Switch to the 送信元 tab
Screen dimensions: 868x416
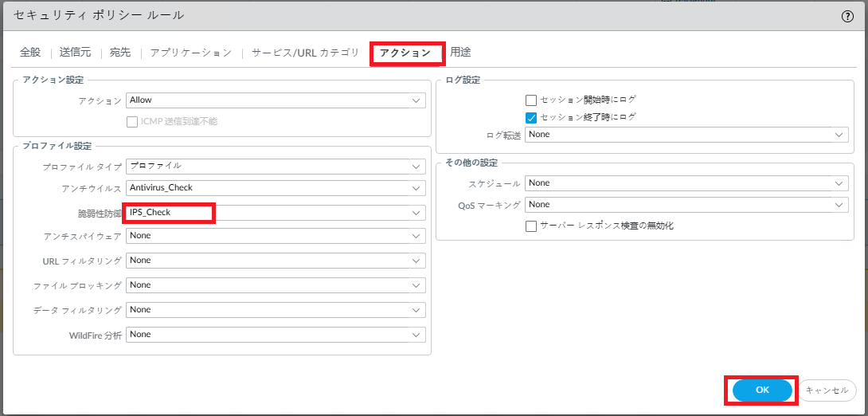[x=76, y=53]
